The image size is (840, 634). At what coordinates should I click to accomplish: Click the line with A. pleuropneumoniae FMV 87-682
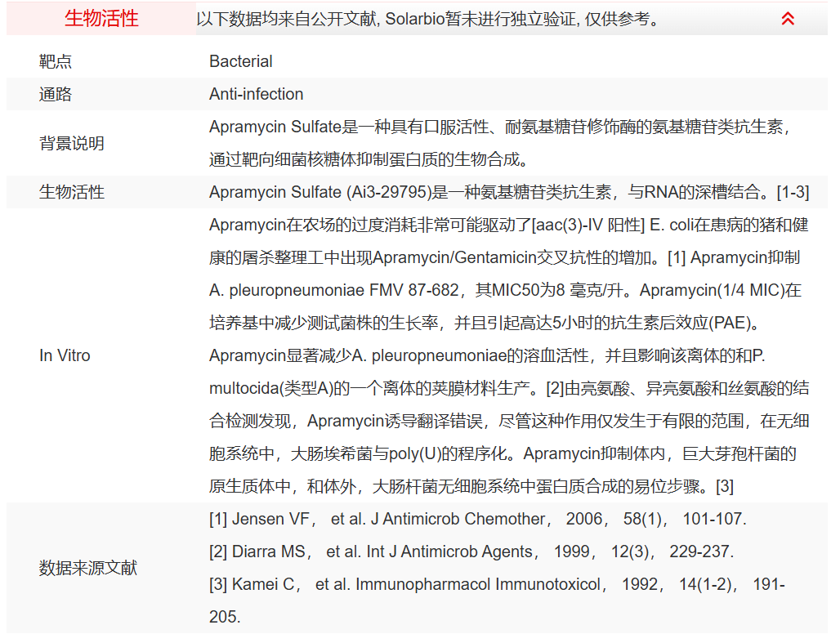pos(505,290)
